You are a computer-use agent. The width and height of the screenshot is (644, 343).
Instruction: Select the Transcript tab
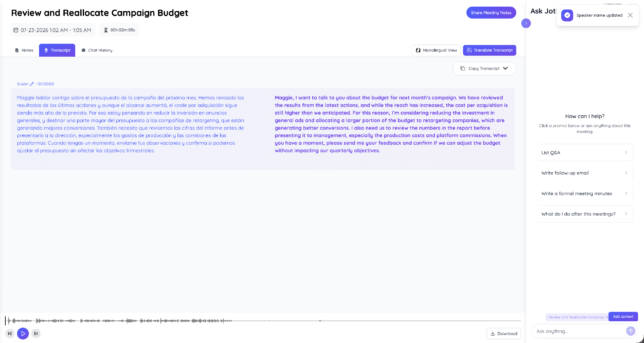[57, 50]
